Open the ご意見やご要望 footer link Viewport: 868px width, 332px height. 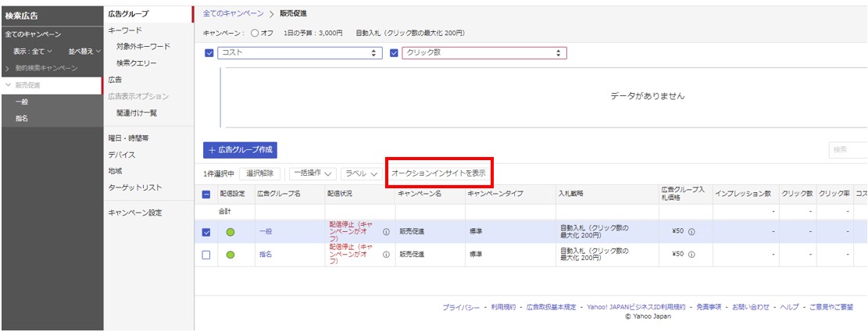click(x=831, y=307)
